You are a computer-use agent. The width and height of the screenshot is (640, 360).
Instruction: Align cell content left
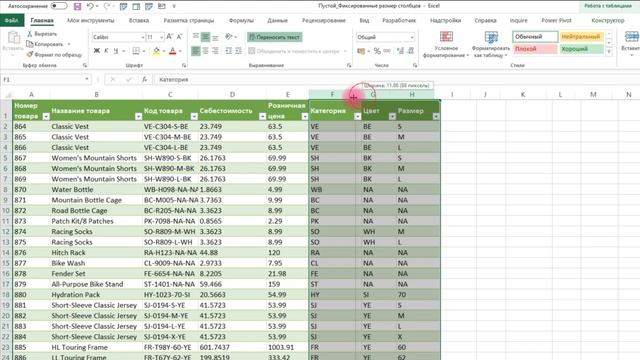196,51
